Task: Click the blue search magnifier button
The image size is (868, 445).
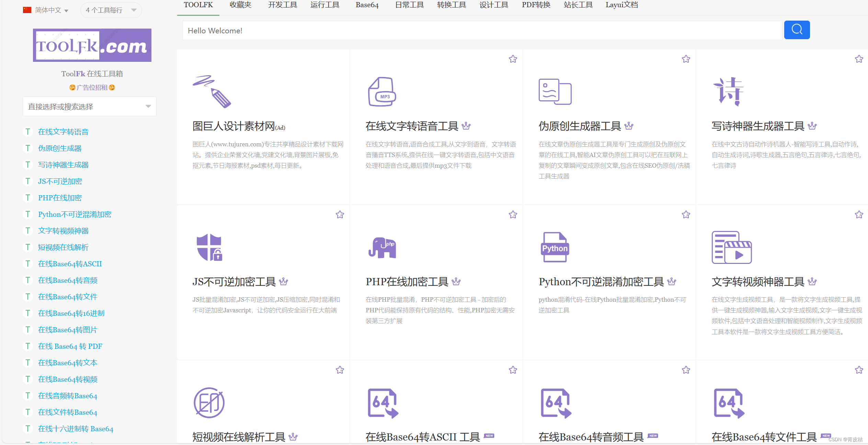Action: [x=797, y=30]
